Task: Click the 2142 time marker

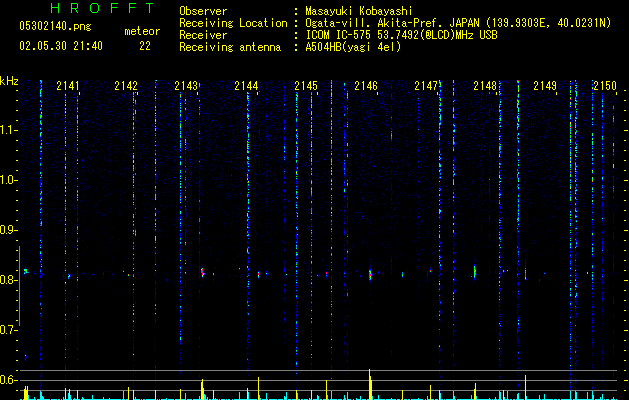Action: coord(126,86)
